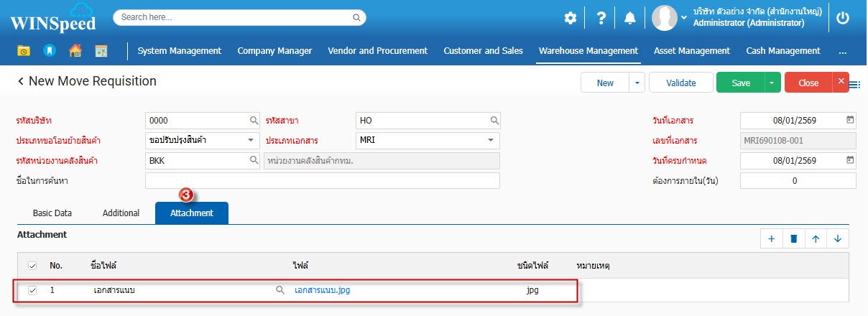Image resolution: width=868 pixels, height=316 pixels.
Task: Click the Validate button
Action: pyautogui.click(x=680, y=83)
